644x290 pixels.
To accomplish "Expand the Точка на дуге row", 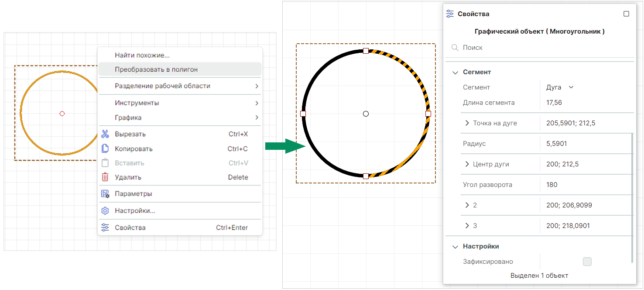I will [467, 123].
